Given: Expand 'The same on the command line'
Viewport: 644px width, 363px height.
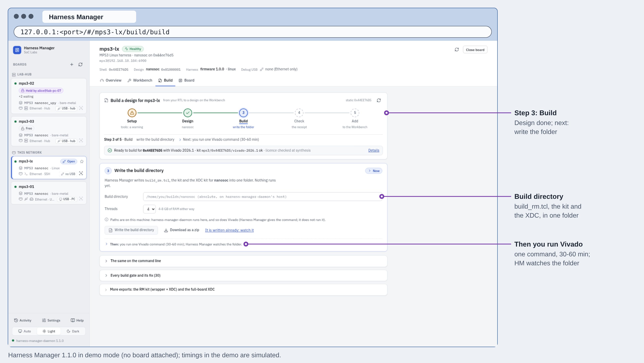Looking at the screenshot, I should [244, 261].
